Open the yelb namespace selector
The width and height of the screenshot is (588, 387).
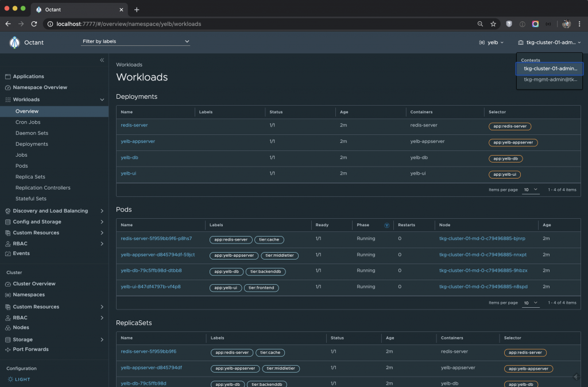[x=491, y=42]
